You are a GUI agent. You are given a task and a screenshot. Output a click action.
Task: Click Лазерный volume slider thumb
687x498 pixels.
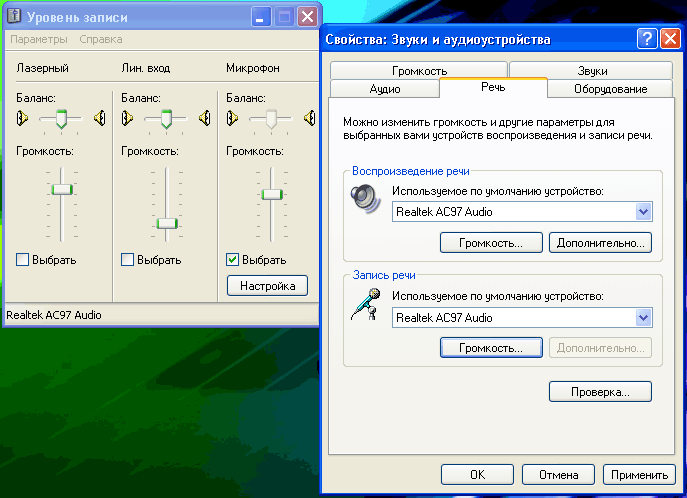(x=62, y=189)
